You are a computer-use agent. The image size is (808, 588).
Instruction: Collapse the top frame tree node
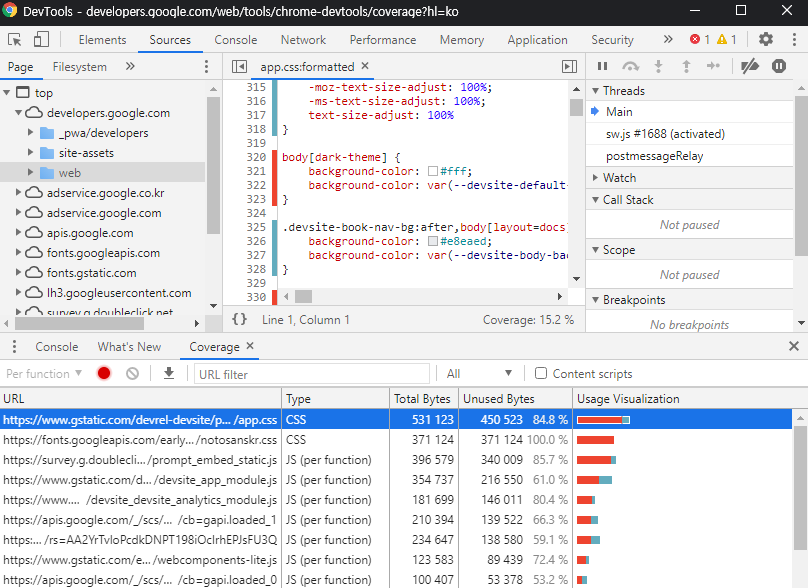[x=7, y=93]
